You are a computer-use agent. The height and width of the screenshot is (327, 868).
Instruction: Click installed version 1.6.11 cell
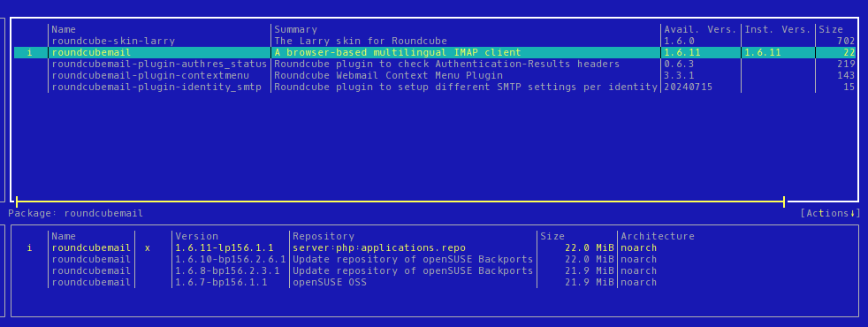[x=762, y=52]
